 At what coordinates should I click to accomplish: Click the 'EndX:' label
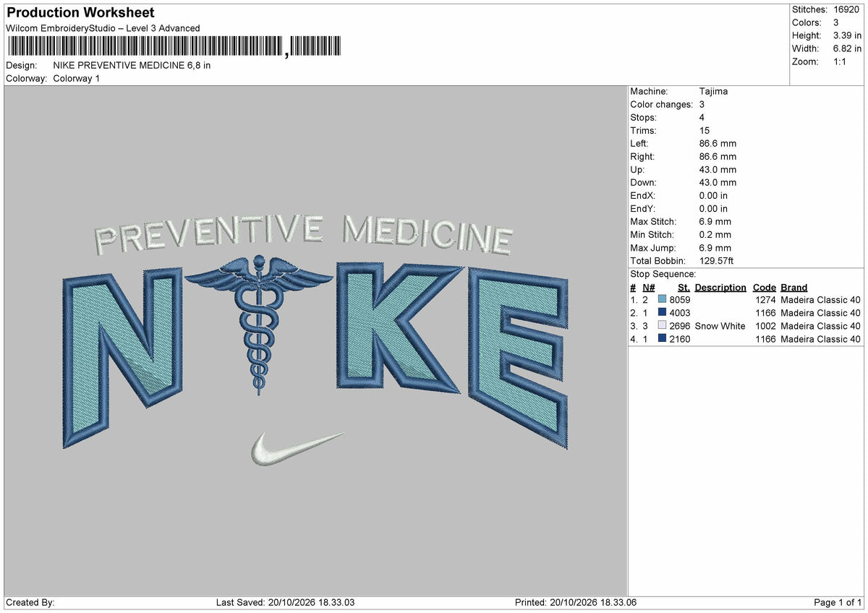click(644, 196)
